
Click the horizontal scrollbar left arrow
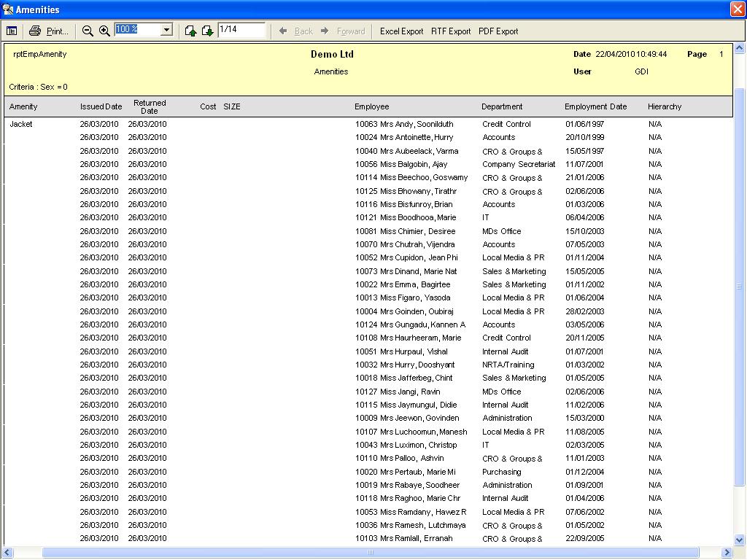[x=9, y=553]
